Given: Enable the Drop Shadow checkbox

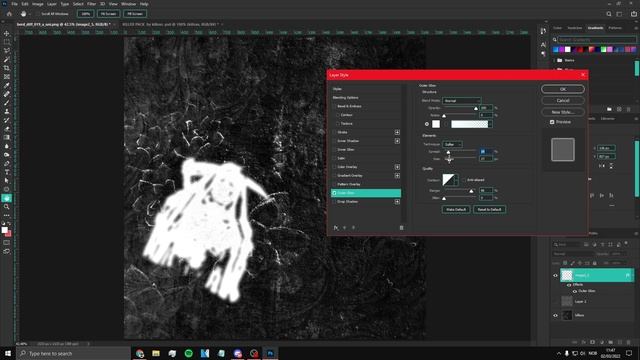Looking at the screenshot, I should pyautogui.click(x=334, y=202).
